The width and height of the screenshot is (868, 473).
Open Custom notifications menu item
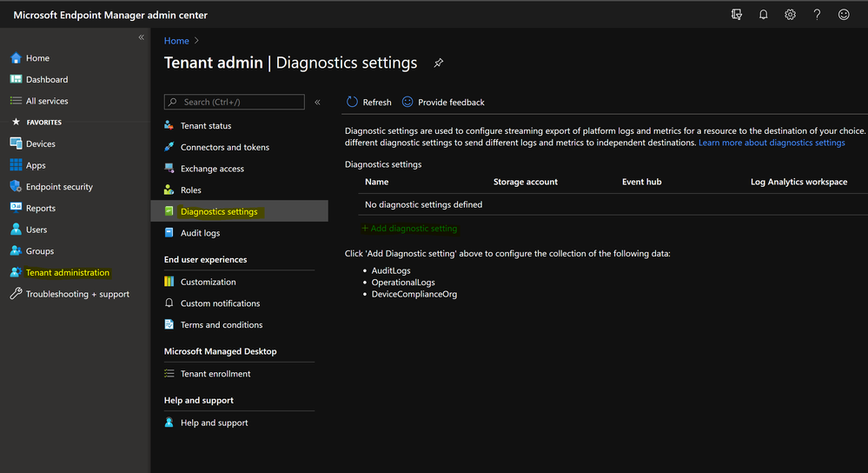[220, 303]
